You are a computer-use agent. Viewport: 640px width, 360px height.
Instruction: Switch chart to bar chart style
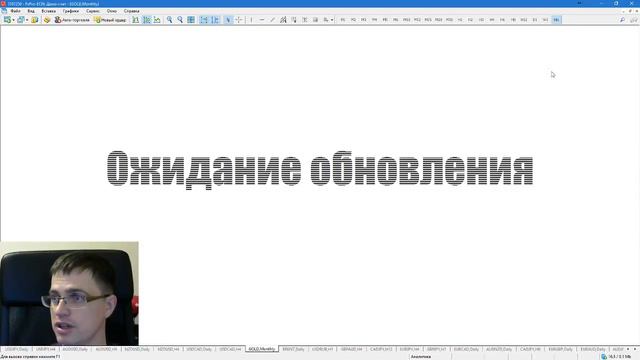point(136,20)
